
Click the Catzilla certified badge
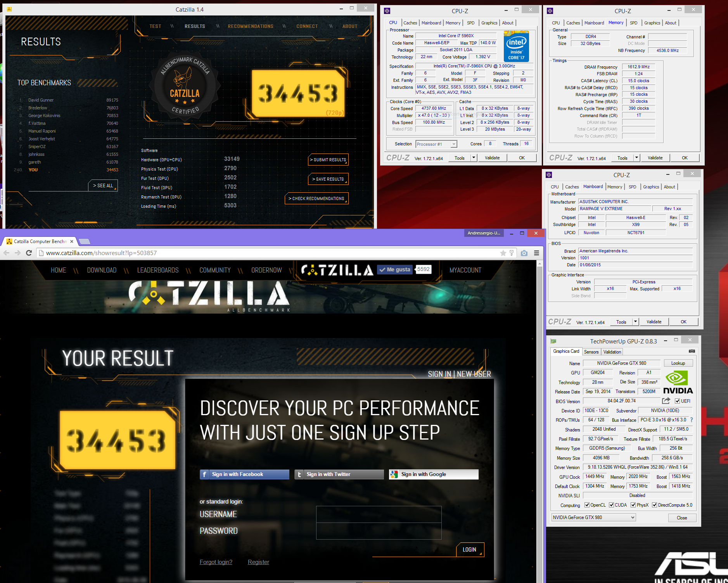185,86
